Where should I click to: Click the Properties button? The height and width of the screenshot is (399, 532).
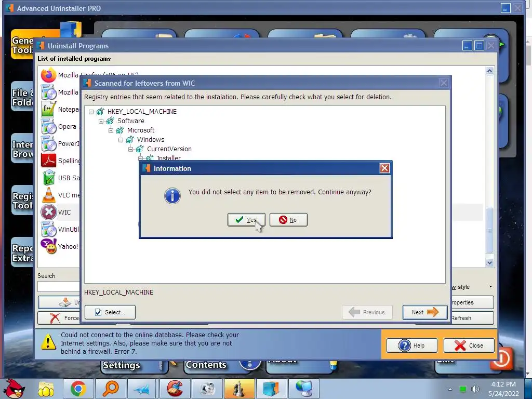(x=472, y=302)
